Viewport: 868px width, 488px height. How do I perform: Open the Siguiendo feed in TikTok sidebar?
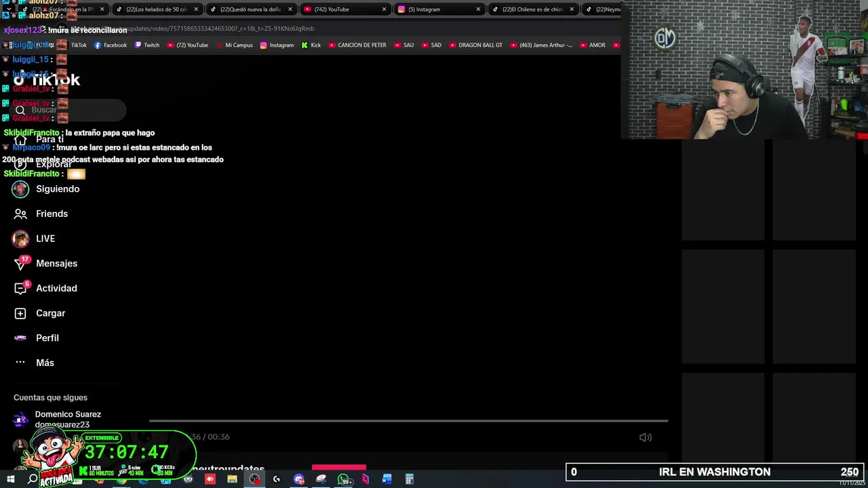pos(46,189)
